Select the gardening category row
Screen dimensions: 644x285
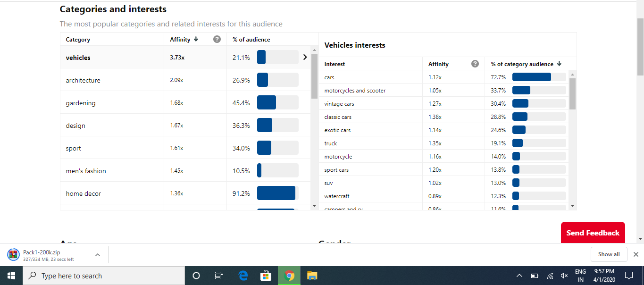pos(185,102)
